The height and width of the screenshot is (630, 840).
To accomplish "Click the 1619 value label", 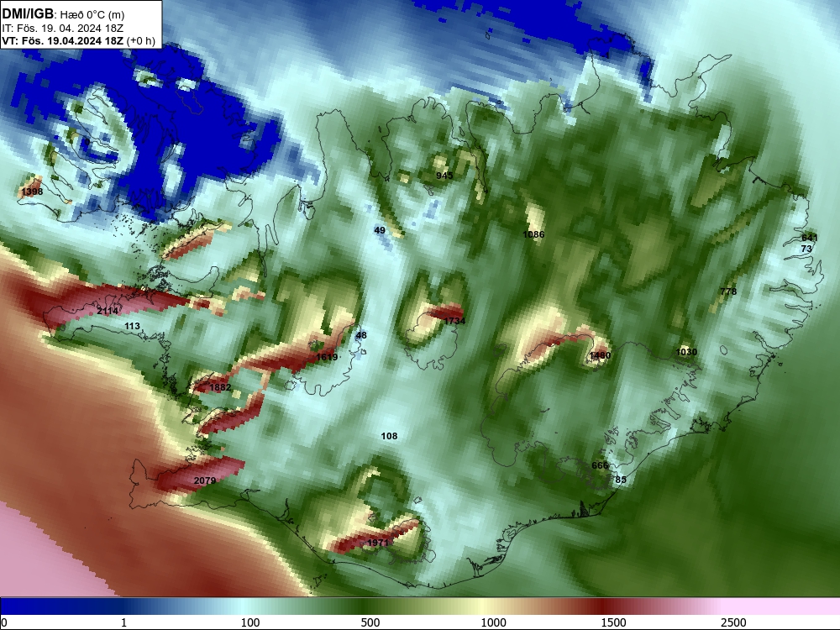I will pos(327,357).
